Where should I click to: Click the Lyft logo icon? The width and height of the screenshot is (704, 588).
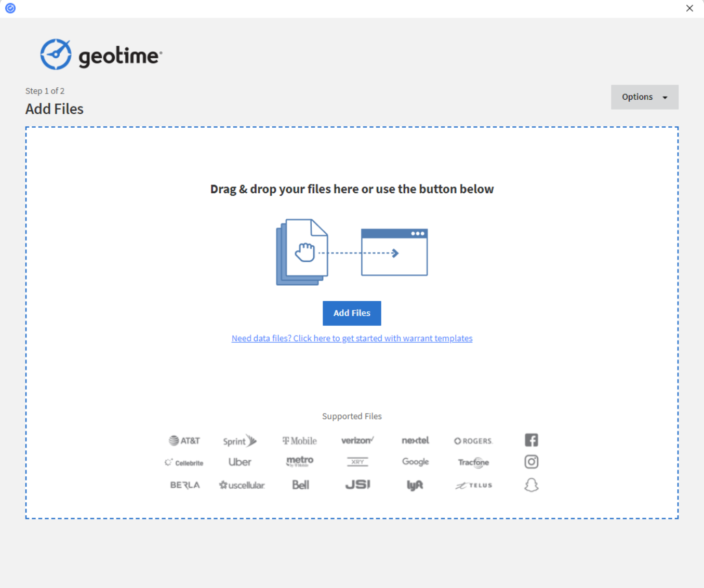point(415,485)
